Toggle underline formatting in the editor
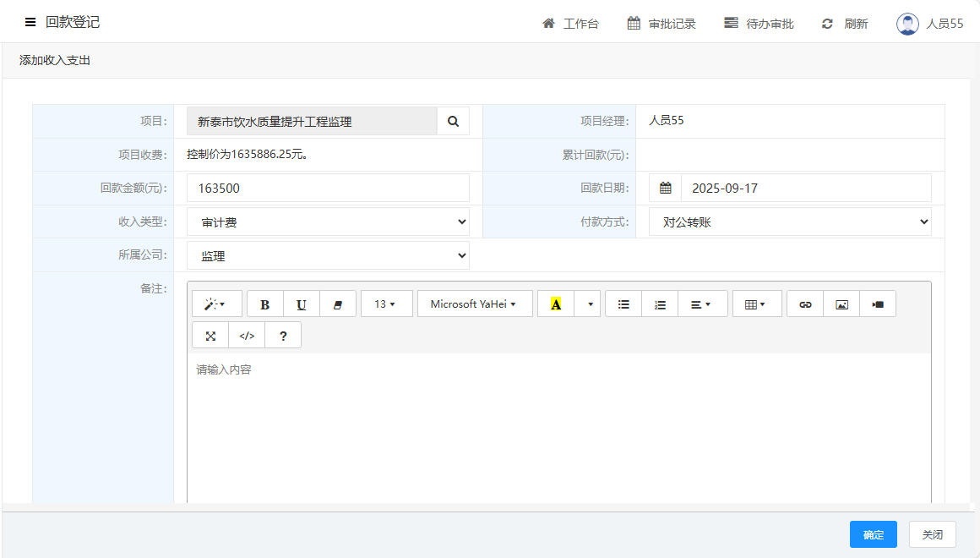The height and width of the screenshot is (558, 980). (301, 304)
